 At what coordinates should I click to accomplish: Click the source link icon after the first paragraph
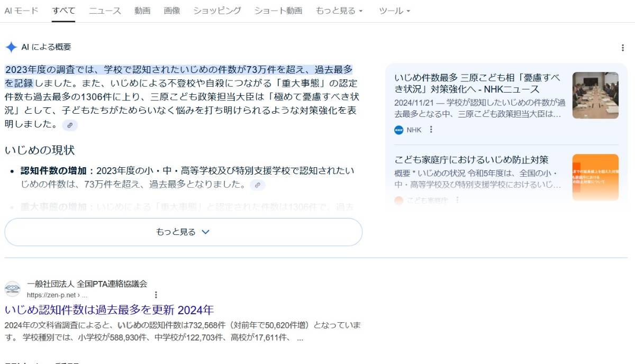[x=70, y=125]
